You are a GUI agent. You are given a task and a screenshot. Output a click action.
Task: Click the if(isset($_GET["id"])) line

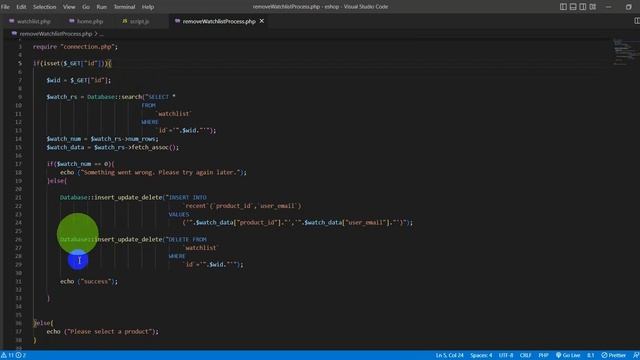72,63
